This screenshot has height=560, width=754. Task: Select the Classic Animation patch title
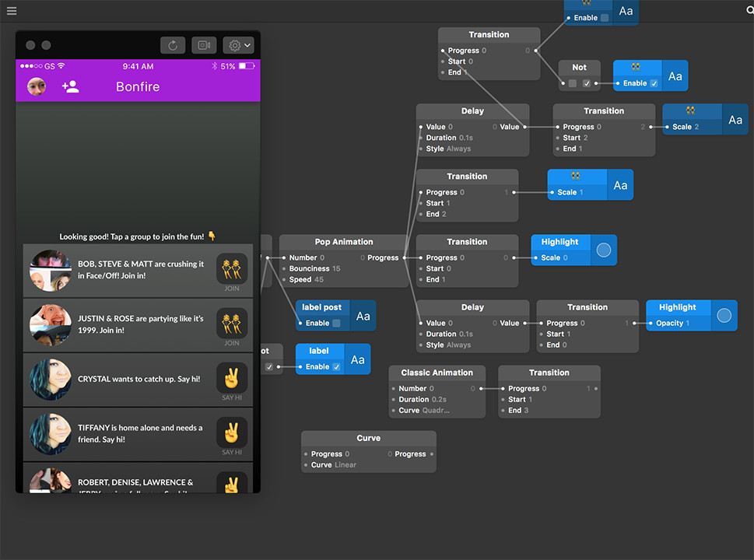pyautogui.click(x=437, y=373)
